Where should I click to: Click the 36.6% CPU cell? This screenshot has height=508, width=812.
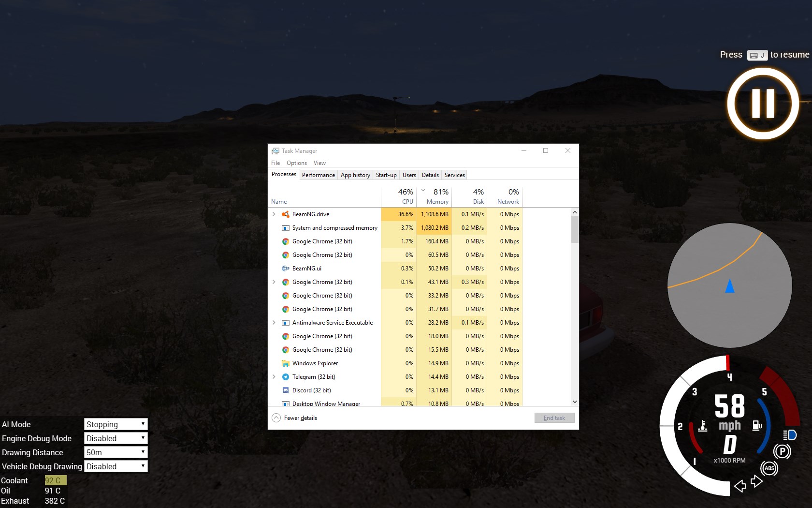click(399, 214)
